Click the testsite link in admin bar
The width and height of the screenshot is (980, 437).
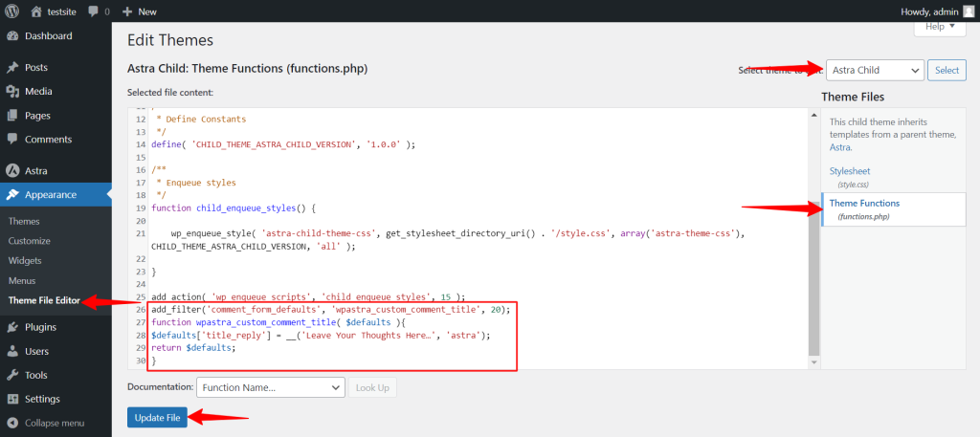click(x=61, y=11)
